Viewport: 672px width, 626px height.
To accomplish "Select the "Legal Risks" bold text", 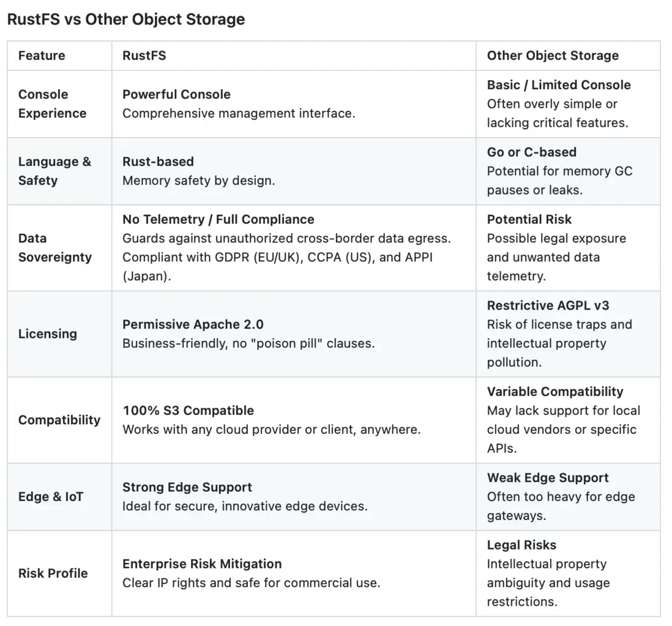I will (x=521, y=545).
